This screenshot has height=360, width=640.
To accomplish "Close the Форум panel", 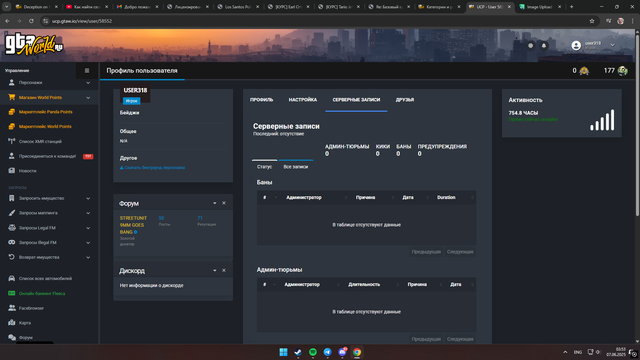I will (224, 203).
